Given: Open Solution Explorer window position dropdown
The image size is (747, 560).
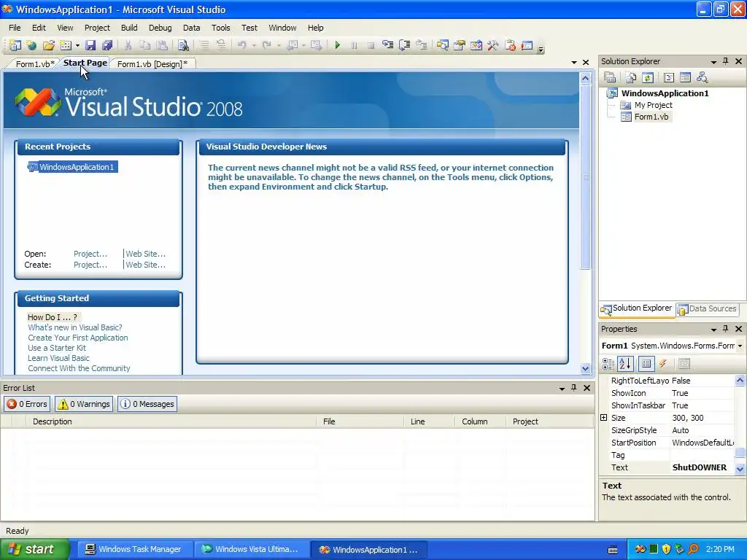Looking at the screenshot, I should point(713,62).
